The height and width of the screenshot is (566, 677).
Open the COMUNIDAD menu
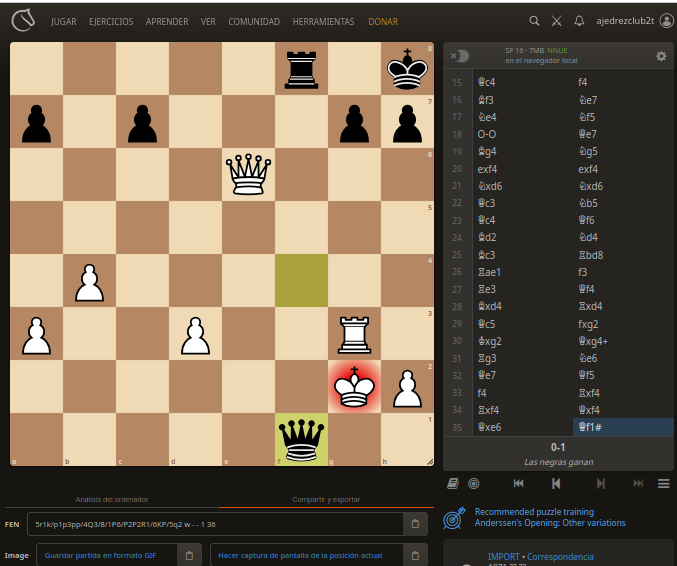(254, 22)
